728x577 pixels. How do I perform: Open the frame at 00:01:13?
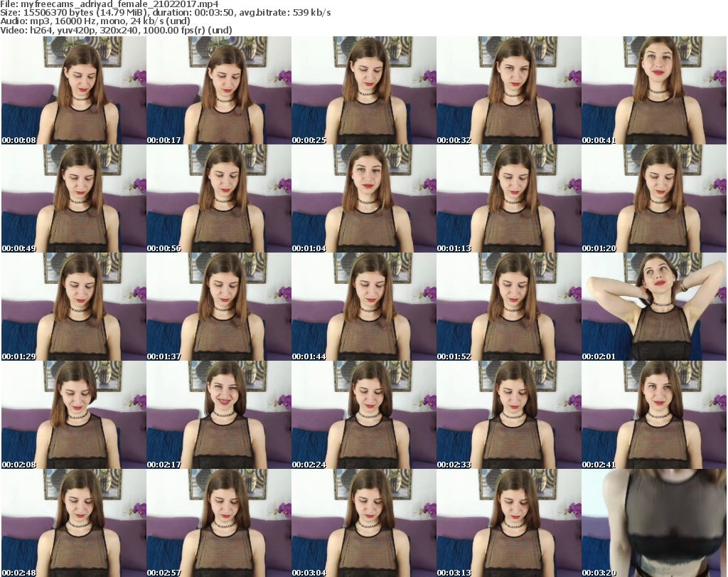click(509, 198)
